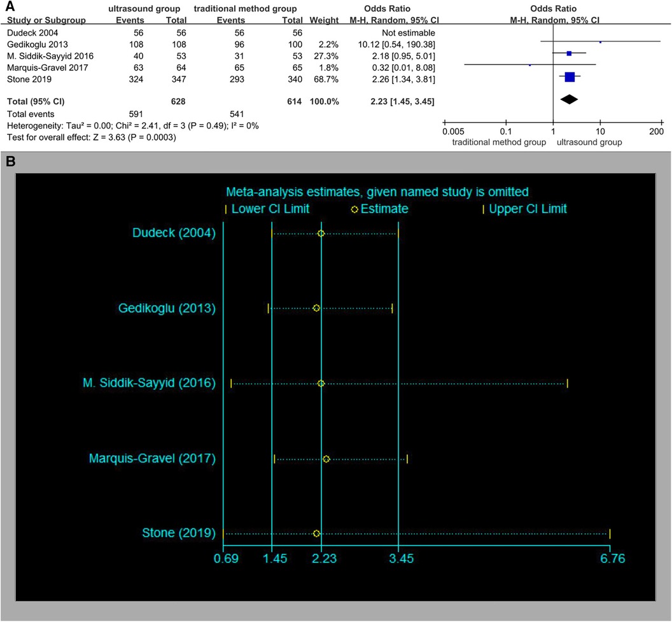Click the 'Test for overall effect' line
Image resolution: width=672 pixels, height=622 pixels.
91,137
